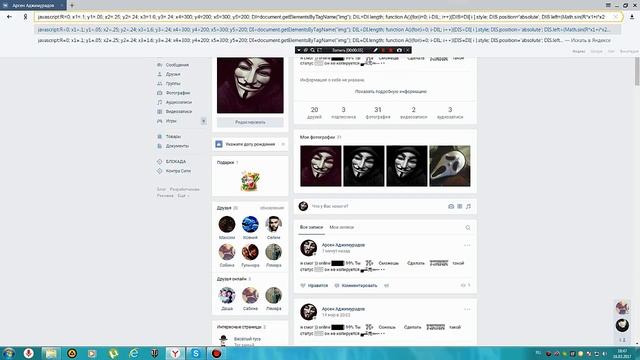Open the Подарки gift sticker
Screen dimensions: 640x360
pos(250,181)
